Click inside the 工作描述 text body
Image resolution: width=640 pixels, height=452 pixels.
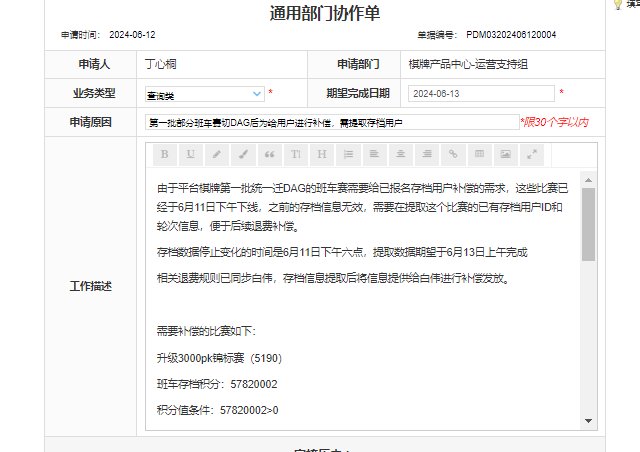pos(360,300)
